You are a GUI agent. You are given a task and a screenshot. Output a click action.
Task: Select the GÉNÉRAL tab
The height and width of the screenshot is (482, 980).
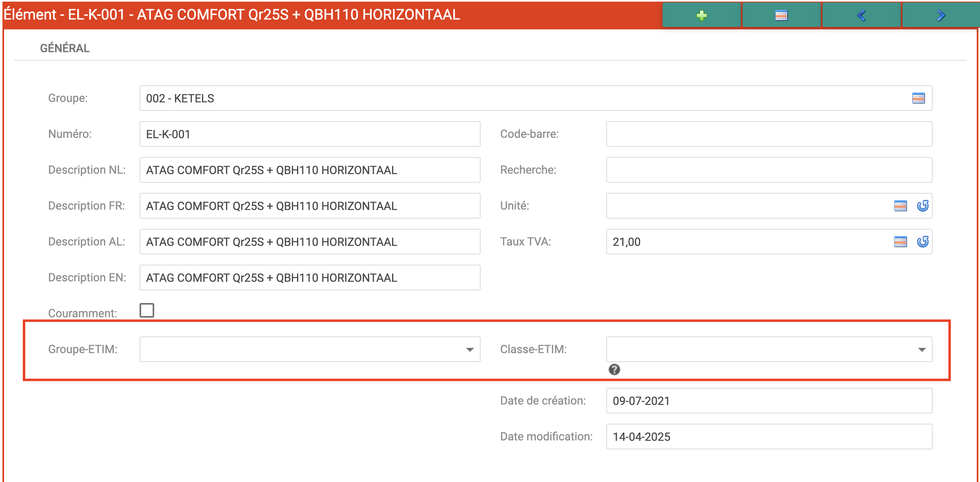[x=64, y=48]
